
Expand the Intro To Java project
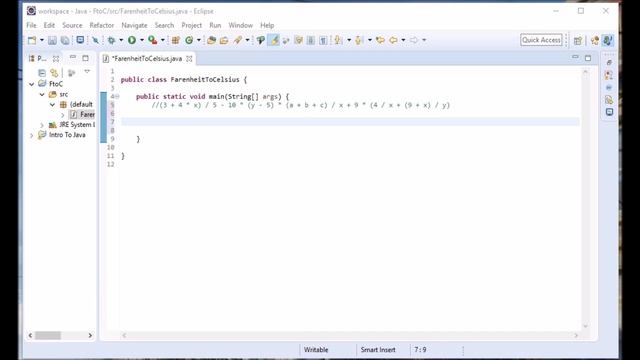click(31, 135)
